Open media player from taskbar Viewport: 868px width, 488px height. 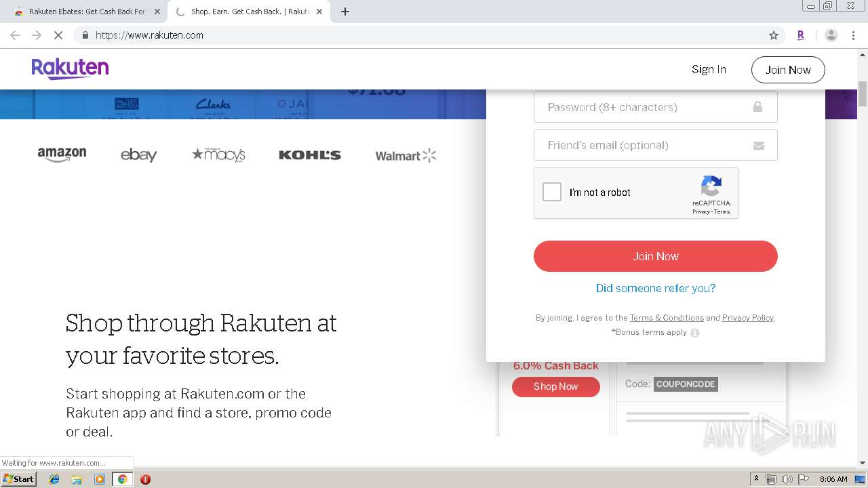coord(100,479)
